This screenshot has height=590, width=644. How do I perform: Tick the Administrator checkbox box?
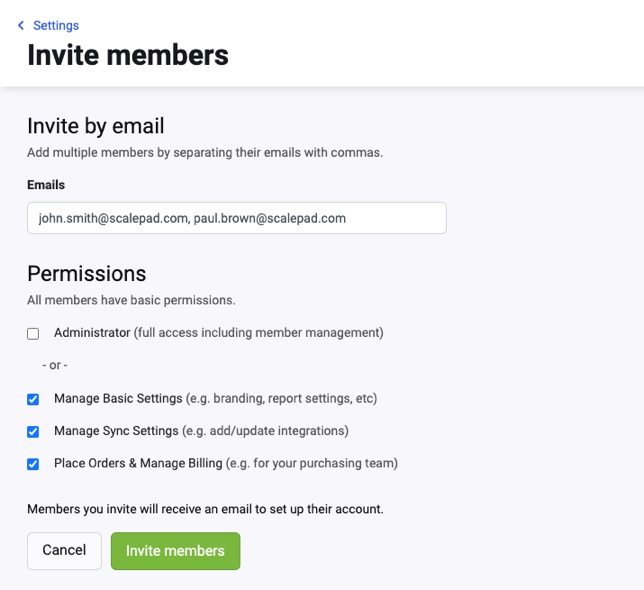(33, 333)
